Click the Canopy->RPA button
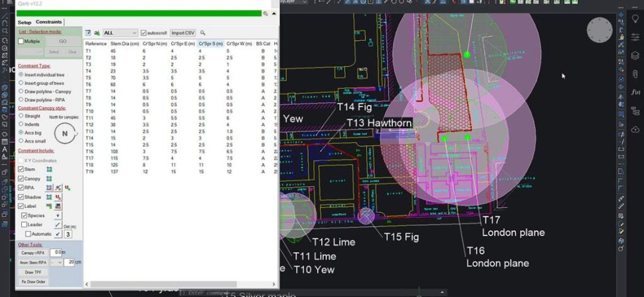Screen dimensions: 644x297 (x=33, y=252)
